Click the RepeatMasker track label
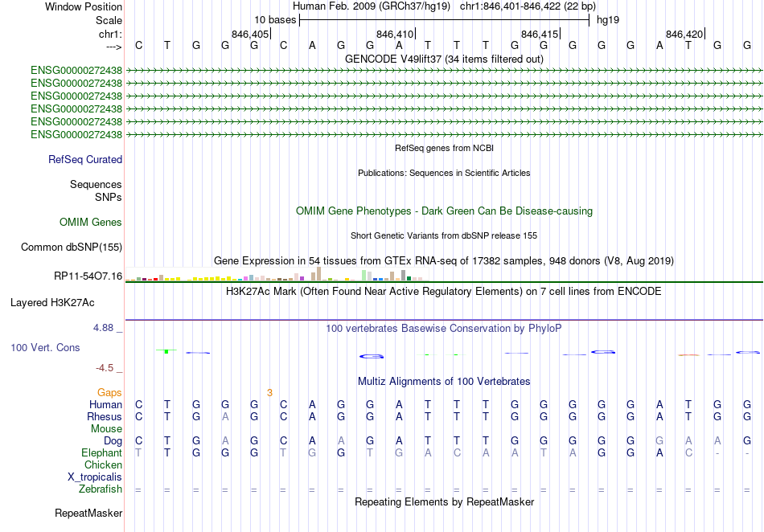764x532 pixels. tap(88, 513)
